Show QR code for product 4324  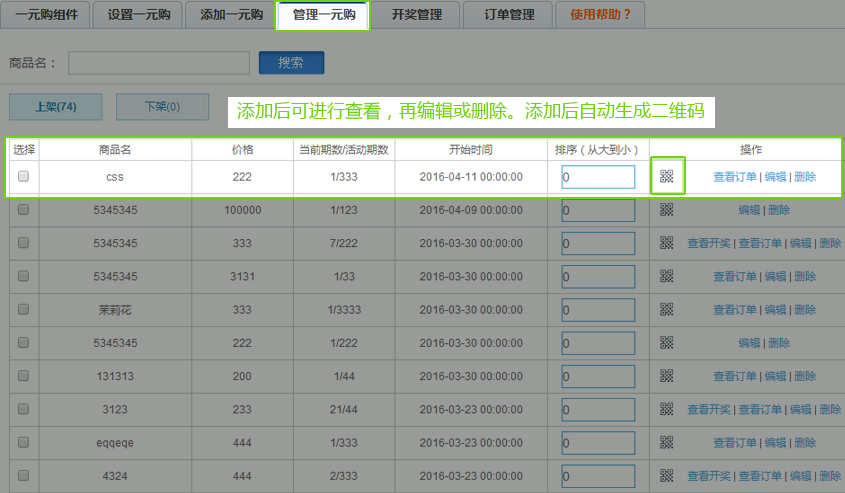(x=667, y=476)
